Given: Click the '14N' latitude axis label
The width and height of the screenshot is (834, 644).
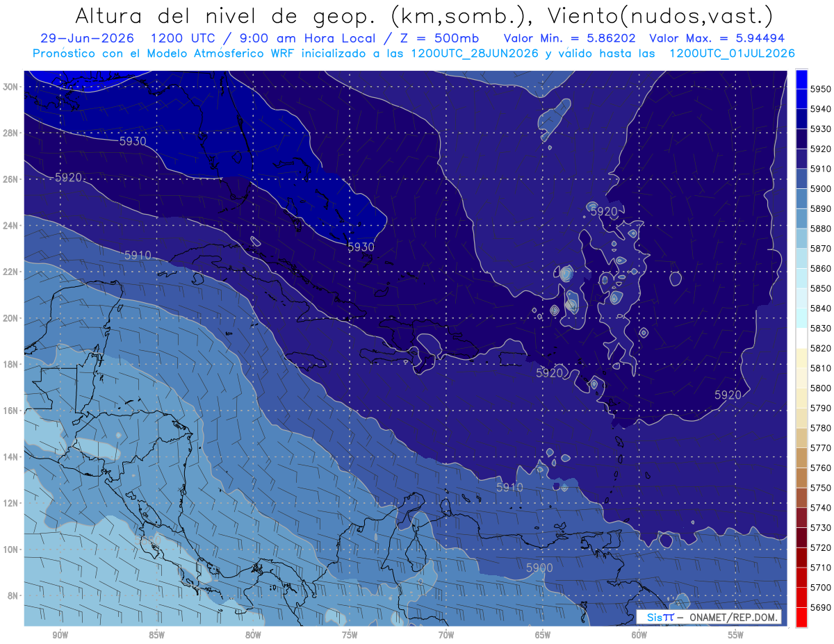Looking at the screenshot, I should [x=10, y=456].
